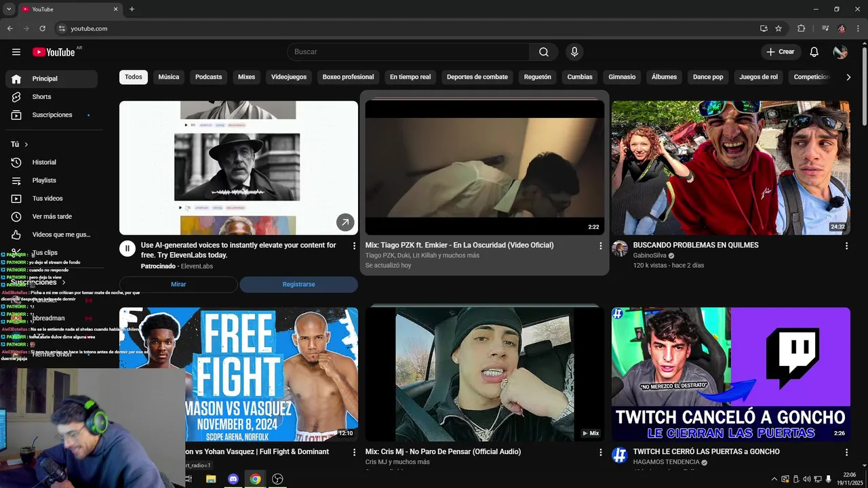Open the GabinoSilva channel name link
Viewport: 868px width, 488px height.
[650, 256]
